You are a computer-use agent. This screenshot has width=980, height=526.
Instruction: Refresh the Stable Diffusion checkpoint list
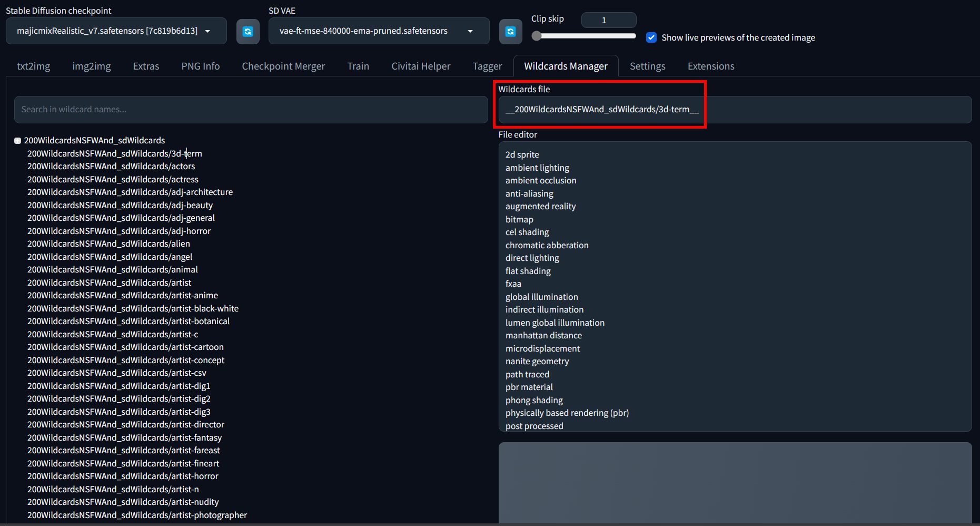pos(248,32)
